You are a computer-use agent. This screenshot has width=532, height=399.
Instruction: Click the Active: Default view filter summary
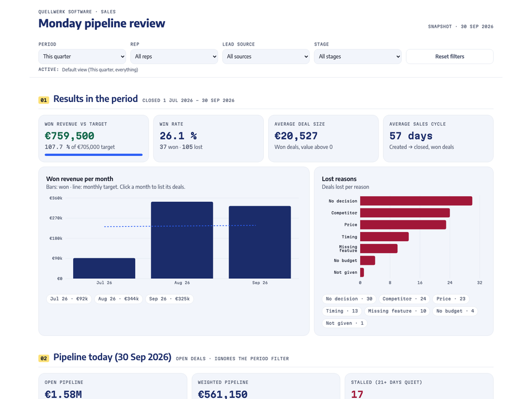[88, 70]
